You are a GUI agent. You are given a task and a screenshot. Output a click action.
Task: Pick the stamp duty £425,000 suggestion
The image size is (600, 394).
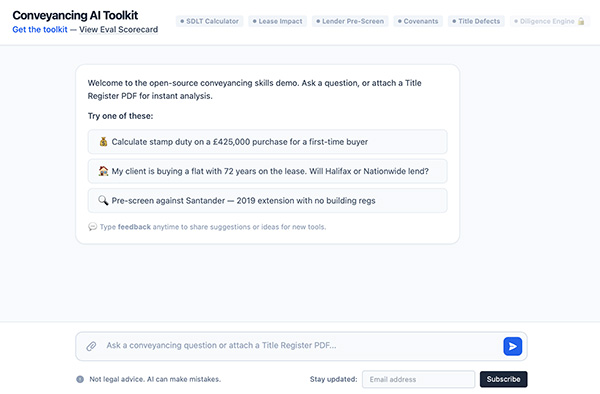point(267,142)
